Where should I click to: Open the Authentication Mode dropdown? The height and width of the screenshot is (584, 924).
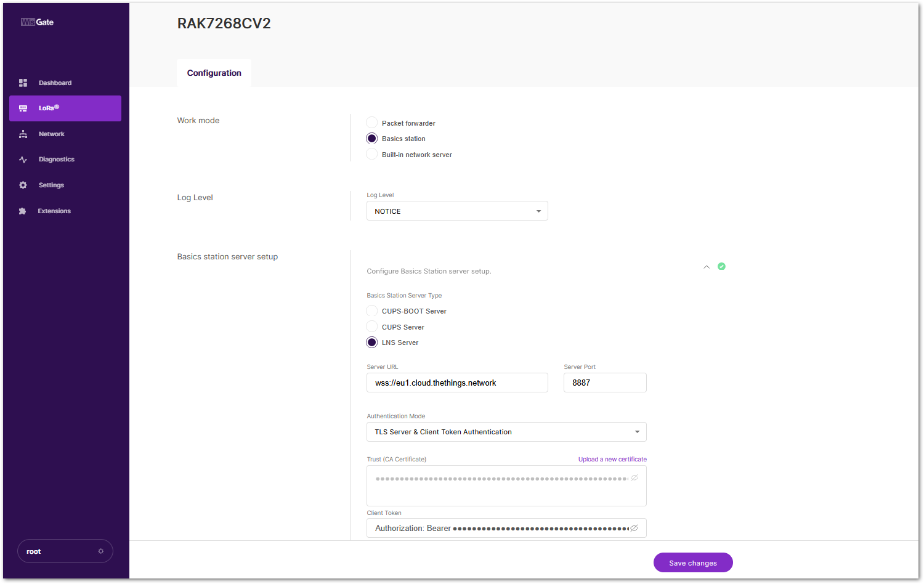[506, 432]
